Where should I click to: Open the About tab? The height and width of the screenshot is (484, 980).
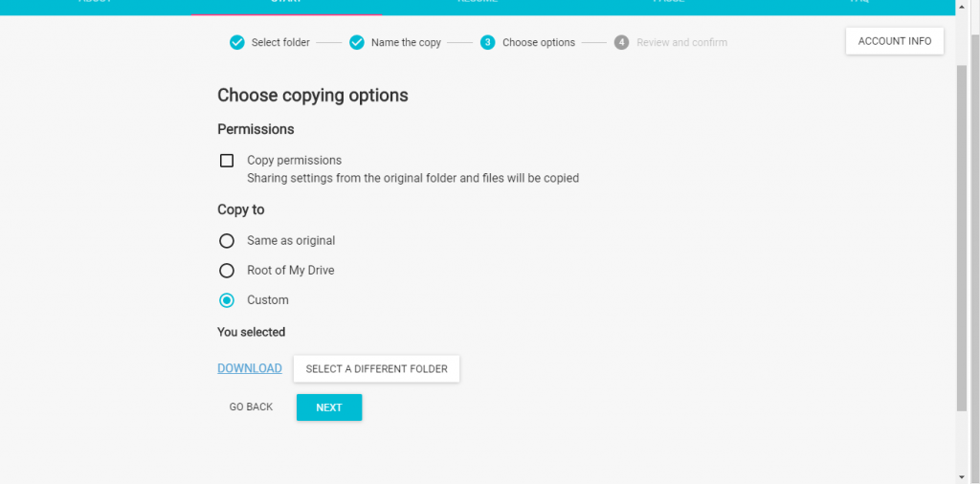[x=95, y=3]
